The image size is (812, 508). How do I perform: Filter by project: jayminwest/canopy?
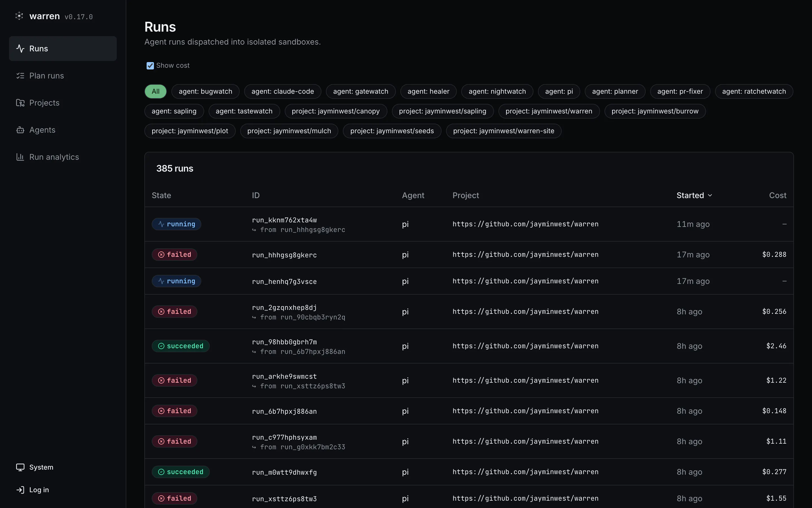click(336, 111)
